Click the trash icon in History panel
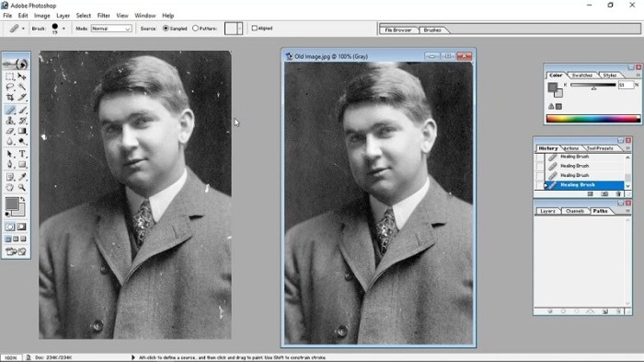 (x=618, y=193)
